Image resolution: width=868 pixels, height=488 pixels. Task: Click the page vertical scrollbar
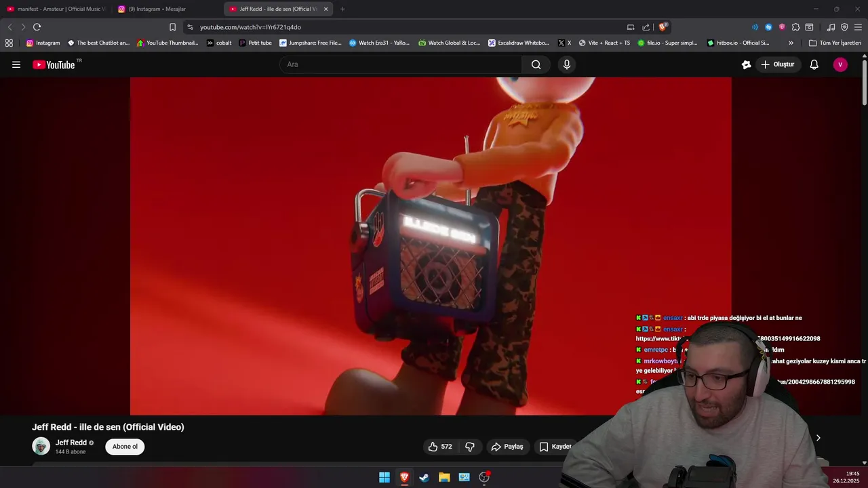point(865,81)
